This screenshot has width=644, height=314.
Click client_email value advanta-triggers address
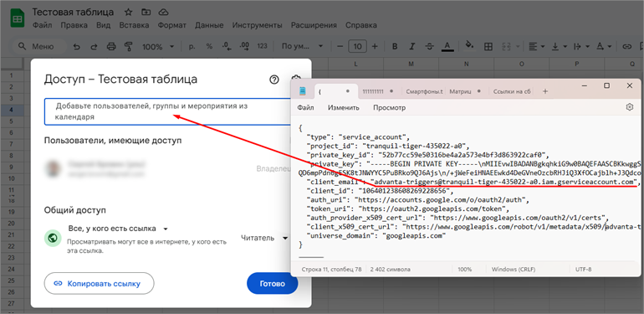[x=503, y=182]
